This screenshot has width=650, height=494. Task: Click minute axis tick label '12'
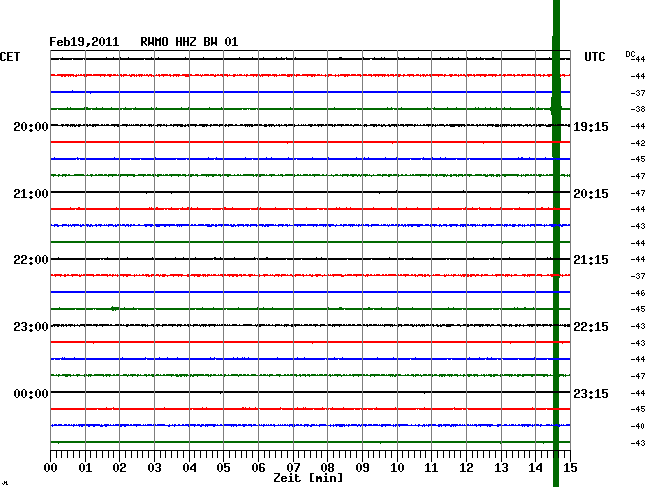(466, 467)
